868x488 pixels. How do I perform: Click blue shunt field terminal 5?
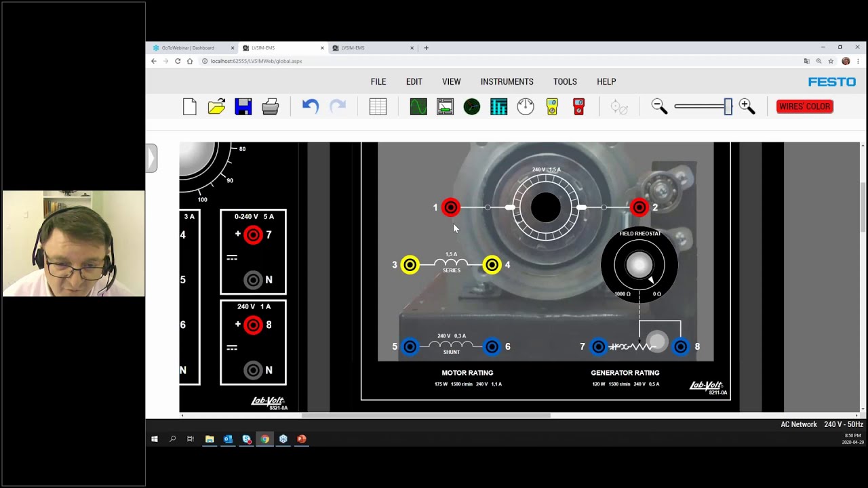pyautogui.click(x=410, y=346)
